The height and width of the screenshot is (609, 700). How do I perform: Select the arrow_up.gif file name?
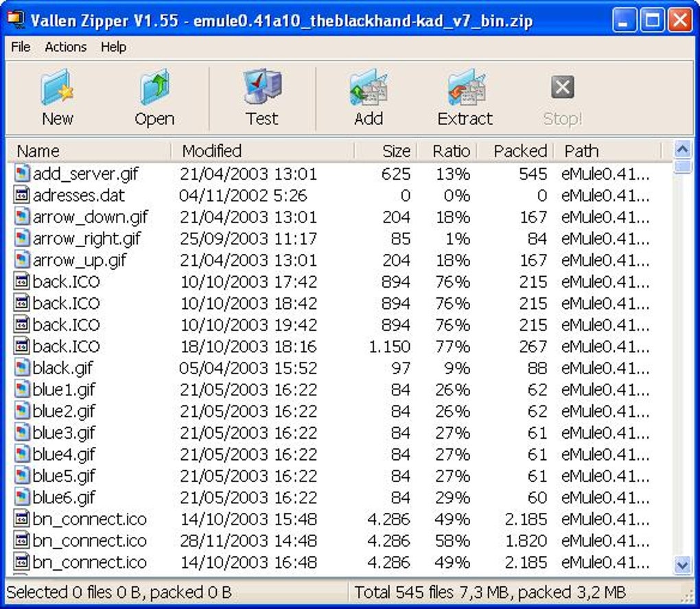tap(80, 260)
